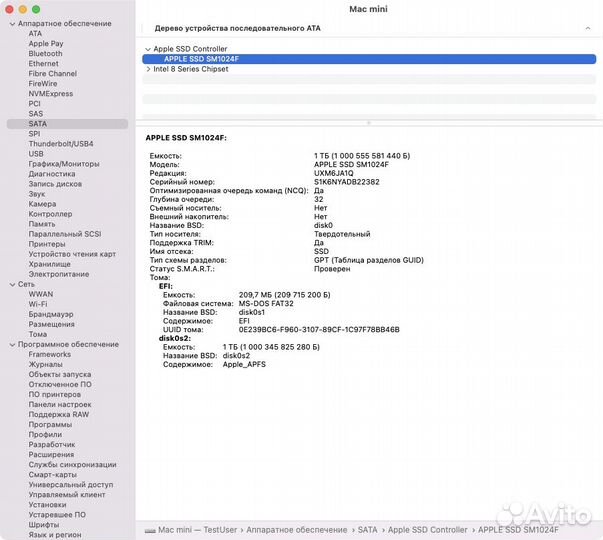Open Службы синхронизации entry
The height and width of the screenshot is (540, 603).
tap(72, 464)
